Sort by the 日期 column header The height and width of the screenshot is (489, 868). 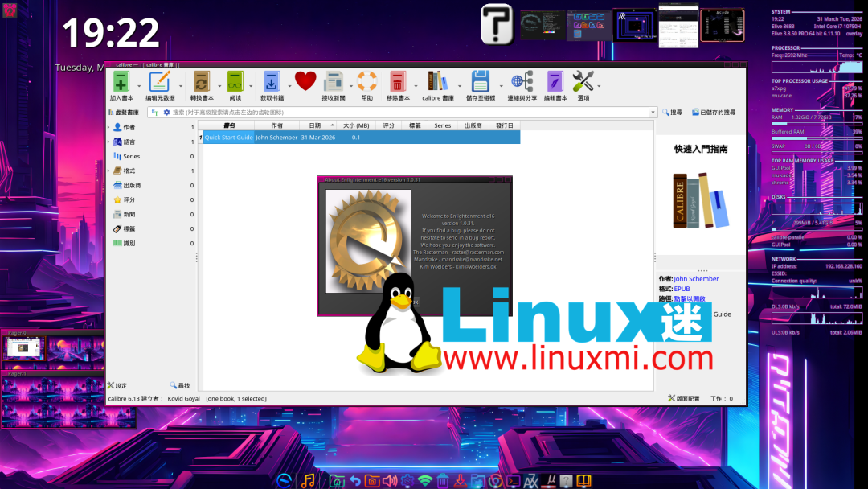point(315,125)
